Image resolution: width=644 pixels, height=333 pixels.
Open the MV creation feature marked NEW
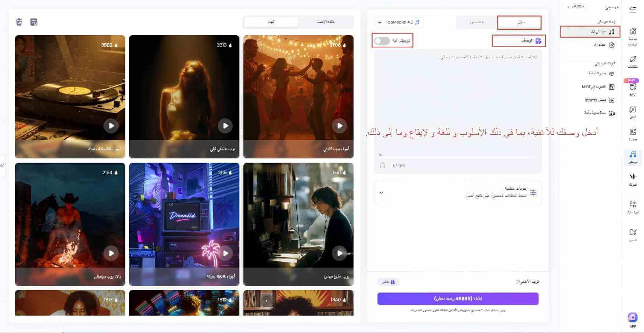(x=632, y=88)
